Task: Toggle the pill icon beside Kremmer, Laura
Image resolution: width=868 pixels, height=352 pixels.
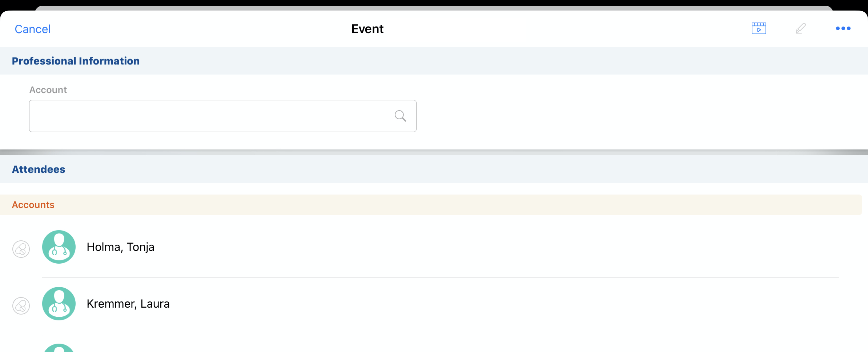Action: point(21,306)
